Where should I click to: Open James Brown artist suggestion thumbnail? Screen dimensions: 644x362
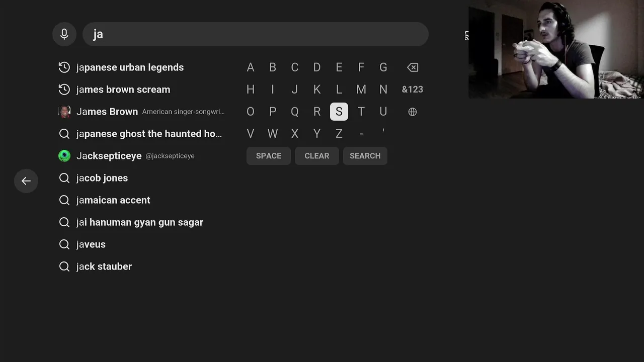64,112
